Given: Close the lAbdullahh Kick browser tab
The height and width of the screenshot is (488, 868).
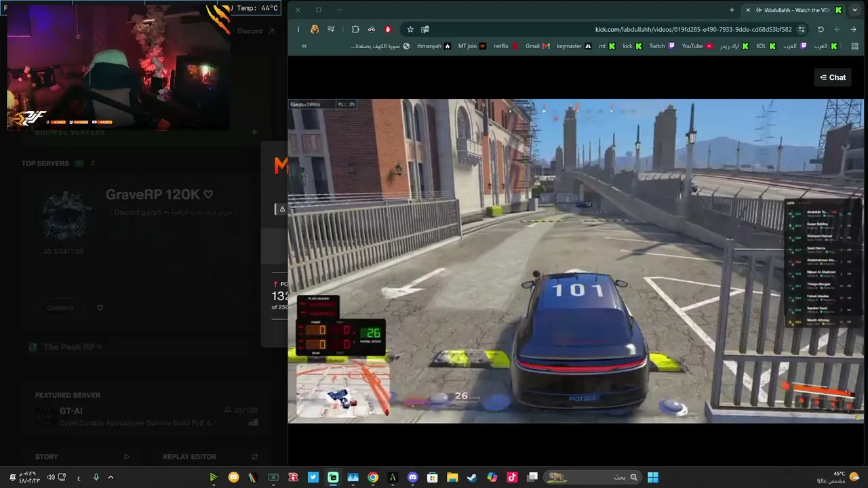Looking at the screenshot, I should 747,10.
